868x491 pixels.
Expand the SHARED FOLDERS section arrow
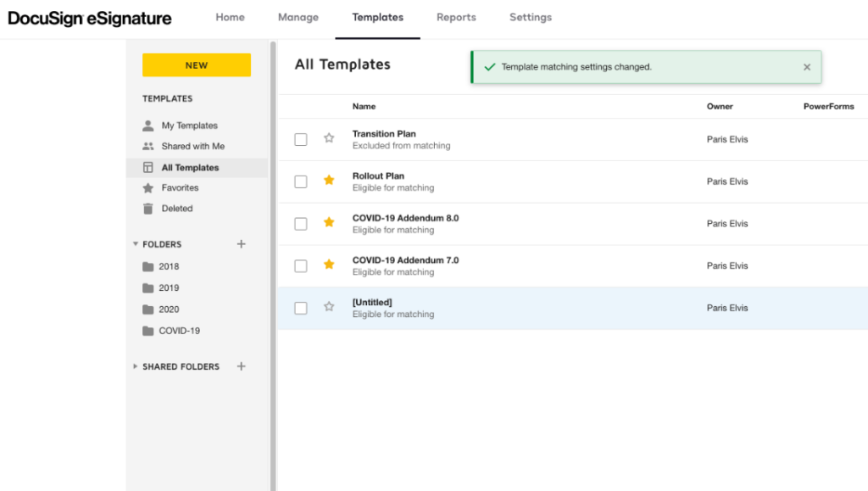[135, 366]
